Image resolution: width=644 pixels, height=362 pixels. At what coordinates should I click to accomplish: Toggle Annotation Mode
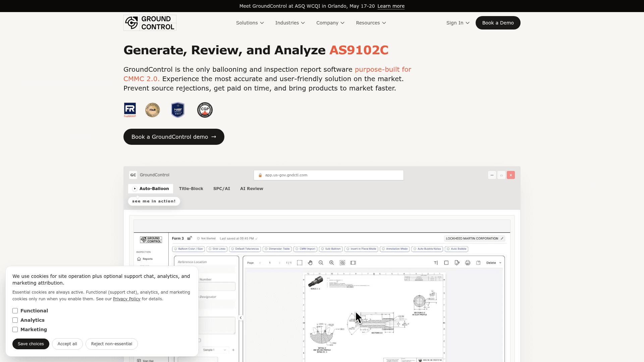pos(395,249)
